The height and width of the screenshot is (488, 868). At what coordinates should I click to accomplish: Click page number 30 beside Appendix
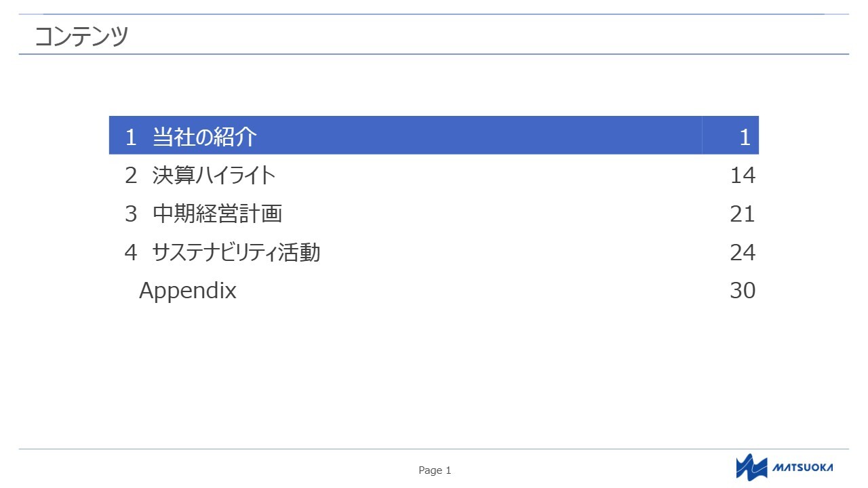pos(743,291)
